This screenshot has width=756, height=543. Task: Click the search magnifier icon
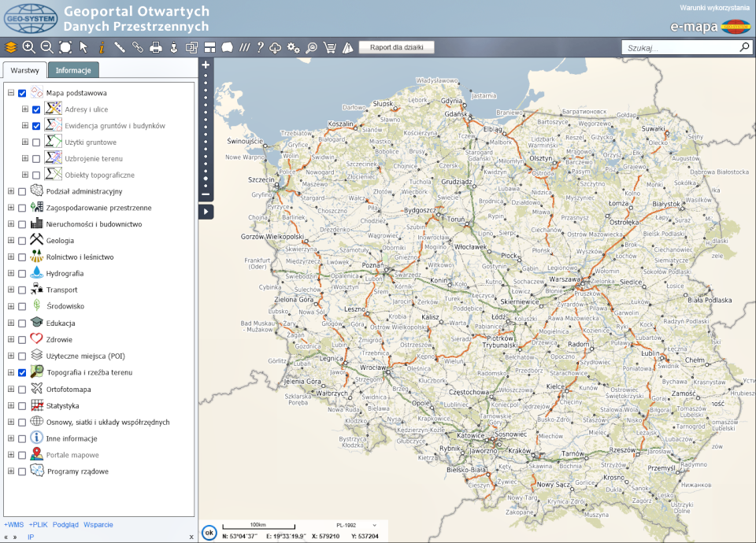(744, 47)
